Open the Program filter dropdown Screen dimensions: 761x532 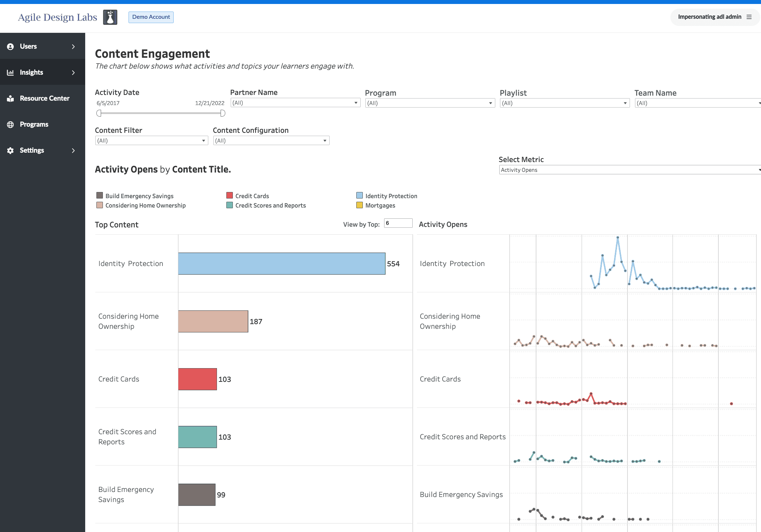click(x=430, y=103)
